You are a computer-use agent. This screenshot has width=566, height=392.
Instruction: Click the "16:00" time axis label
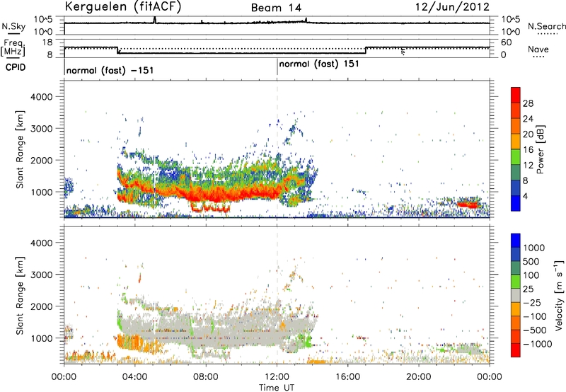(x=347, y=377)
